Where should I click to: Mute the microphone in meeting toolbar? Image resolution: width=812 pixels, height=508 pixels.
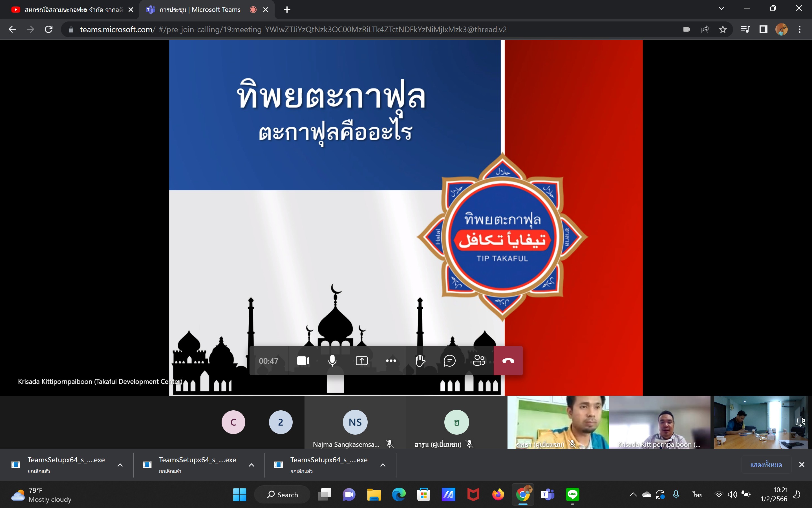pyautogui.click(x=332, y=361)
